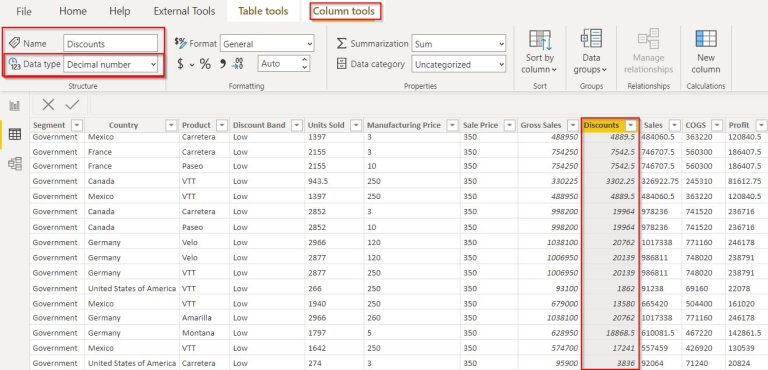Screen dimensions: 768x370
Task: Cancel formula with the X icon
Action: (x=48, y=104)
